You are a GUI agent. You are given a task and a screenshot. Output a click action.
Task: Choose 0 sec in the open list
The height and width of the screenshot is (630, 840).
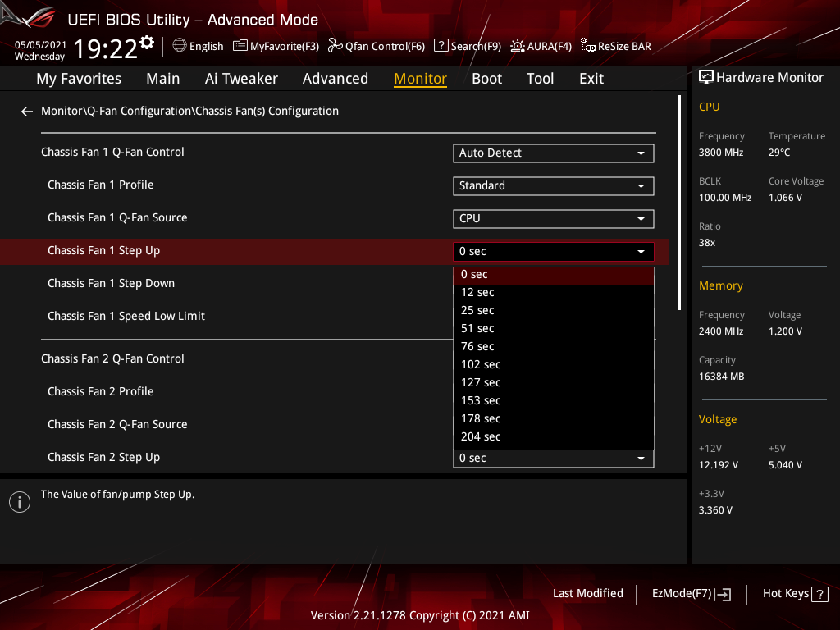tap(554, 275)
